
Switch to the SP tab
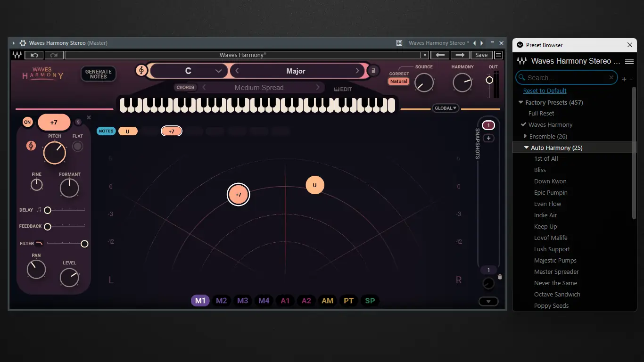tap(370, 301)
